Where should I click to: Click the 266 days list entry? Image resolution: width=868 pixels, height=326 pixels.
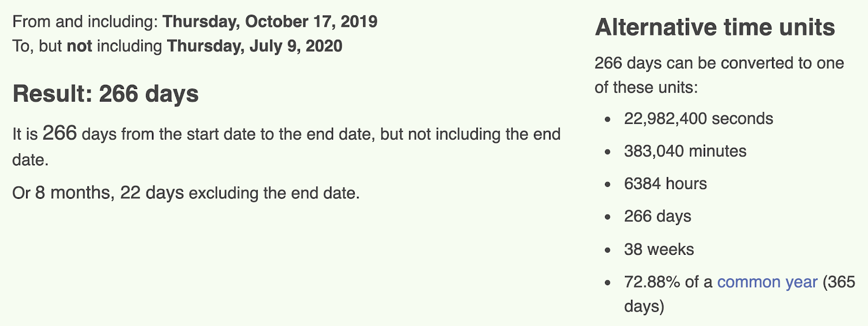[x=658, y=216]
